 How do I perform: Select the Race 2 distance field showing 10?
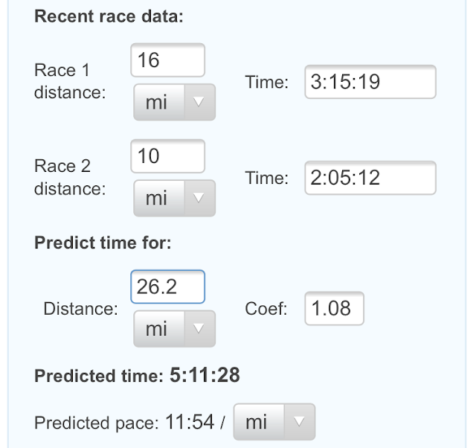[x=167, y=156]
